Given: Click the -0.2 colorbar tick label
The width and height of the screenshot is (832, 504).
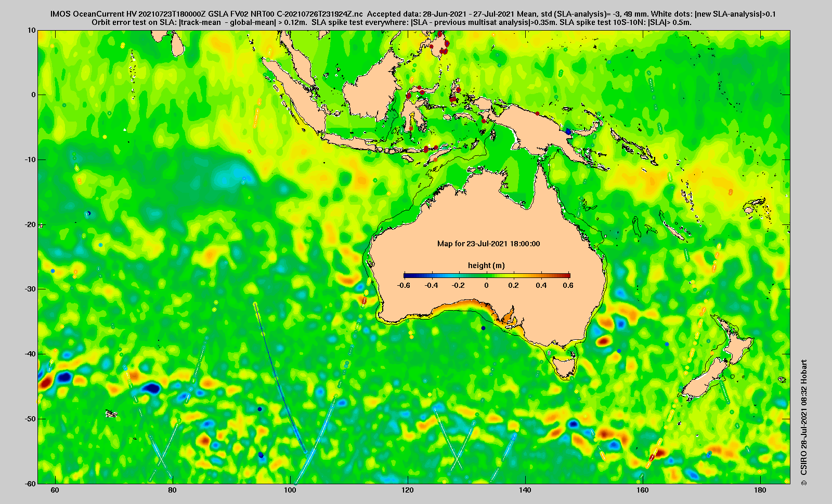Looking at the screenshot, I should [x=459, y=285].
